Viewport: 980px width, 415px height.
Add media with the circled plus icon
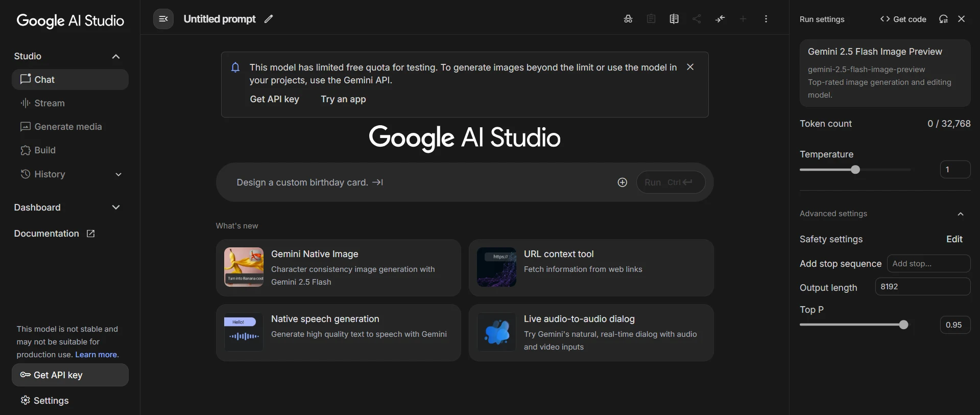[x=622, y=182]
